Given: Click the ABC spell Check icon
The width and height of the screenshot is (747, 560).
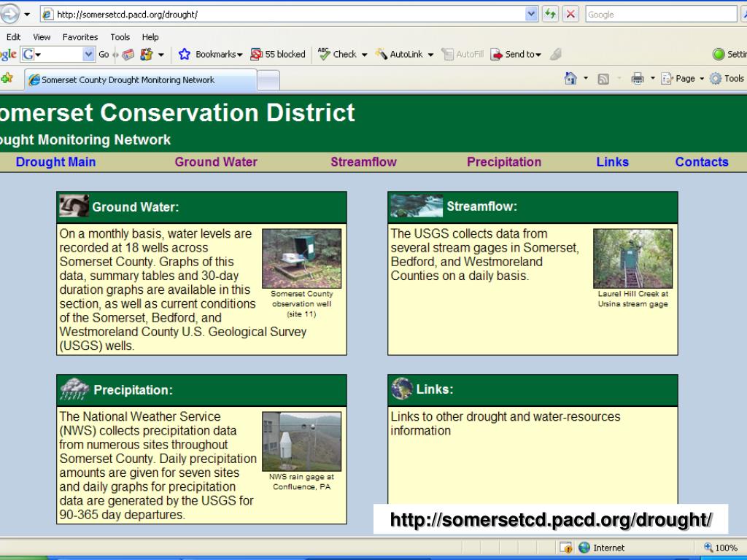Looking at the screenshot, I should click(x=324, y=54).
